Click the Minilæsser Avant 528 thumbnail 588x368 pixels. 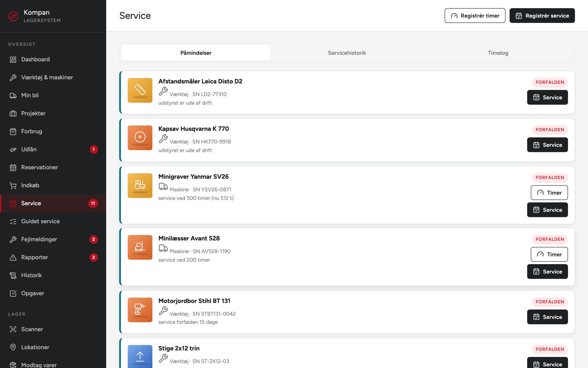(x=140, y=247)
